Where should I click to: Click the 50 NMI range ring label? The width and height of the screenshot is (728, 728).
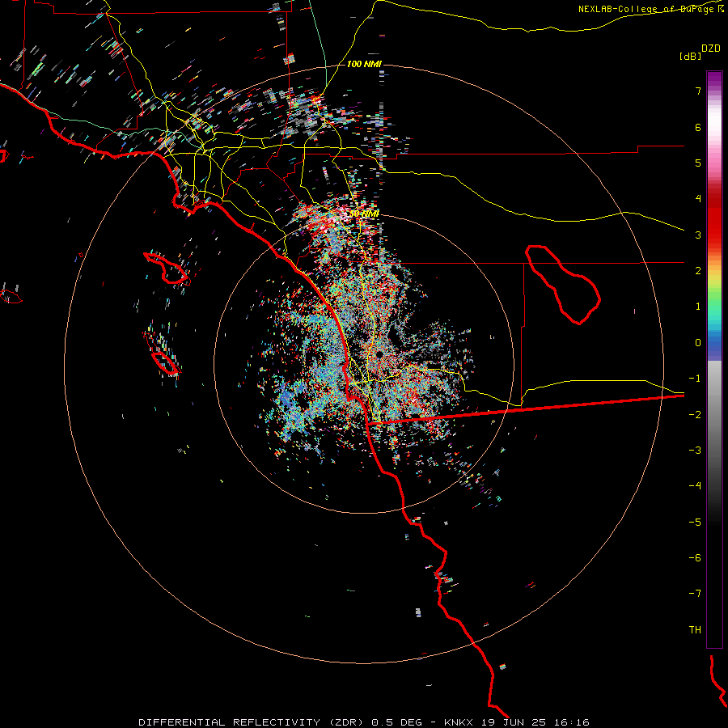[x=364, y=214]
